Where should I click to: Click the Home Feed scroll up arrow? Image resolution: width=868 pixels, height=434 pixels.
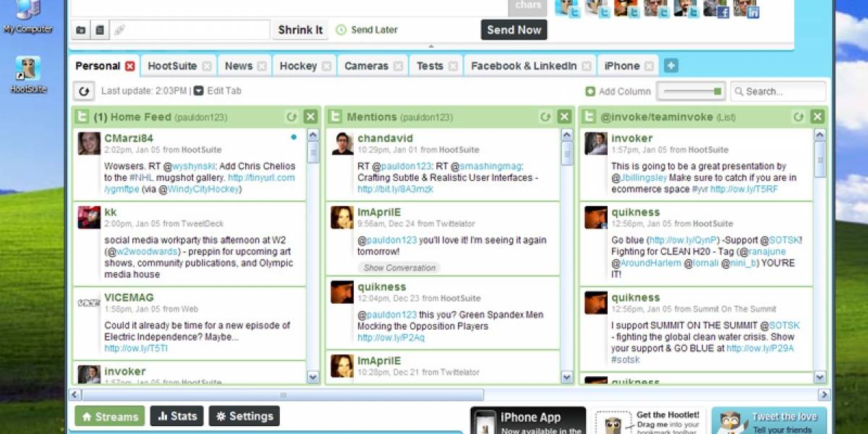(x=312, y=135)
